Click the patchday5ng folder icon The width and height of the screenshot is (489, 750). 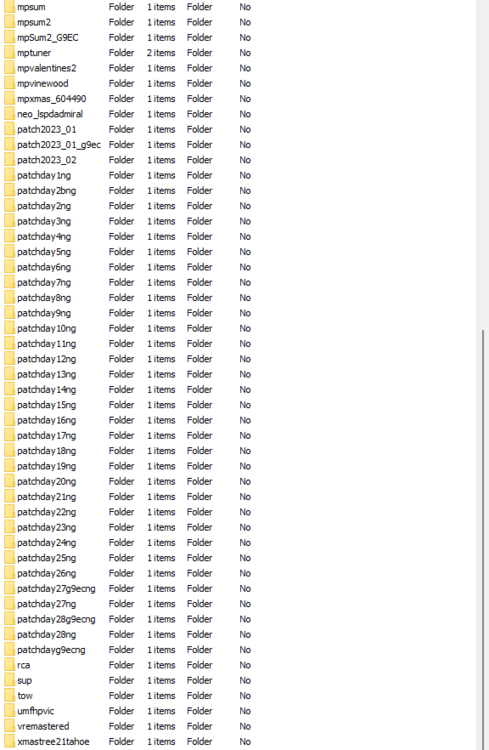(x=9, y=252)
